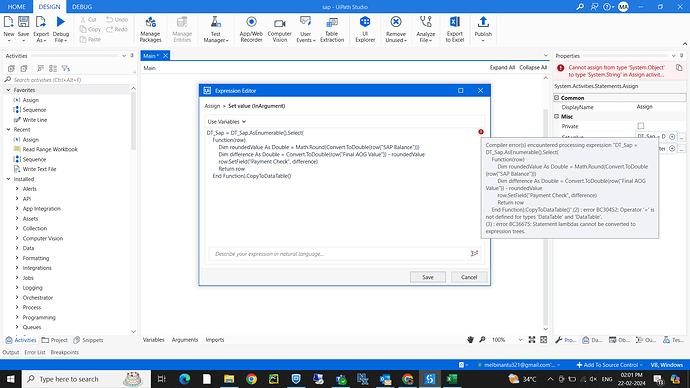Click the Publish ribbon icon
Screen dimensions: 690x388
tap(483, 29)
